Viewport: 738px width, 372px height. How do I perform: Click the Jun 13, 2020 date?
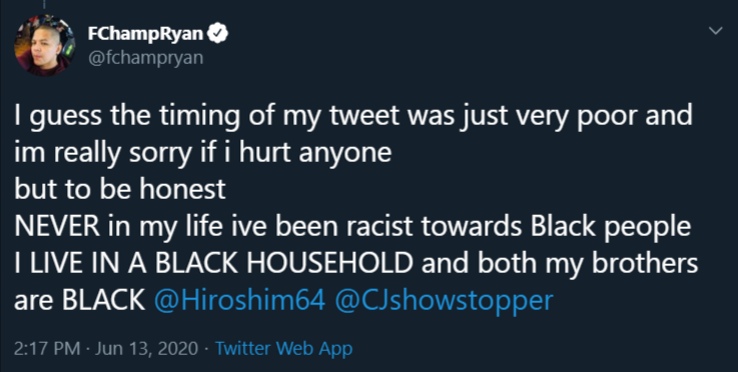pyautogui.click(x=147, y=349)
